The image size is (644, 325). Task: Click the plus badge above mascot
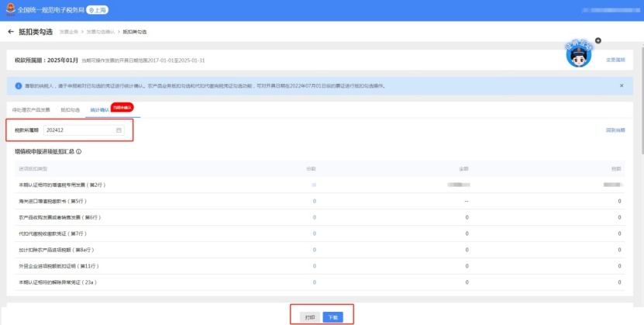[598, 40]
